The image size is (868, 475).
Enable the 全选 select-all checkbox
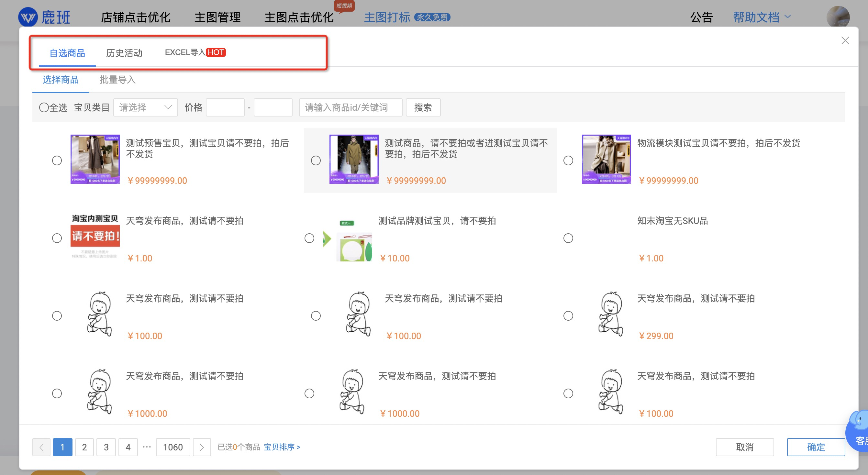(x=44, y=107)
